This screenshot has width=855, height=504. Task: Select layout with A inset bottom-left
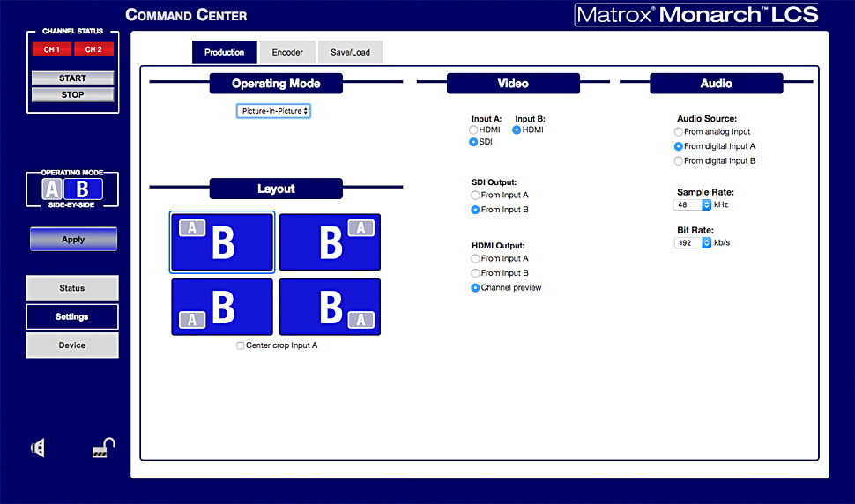[222, 307]
